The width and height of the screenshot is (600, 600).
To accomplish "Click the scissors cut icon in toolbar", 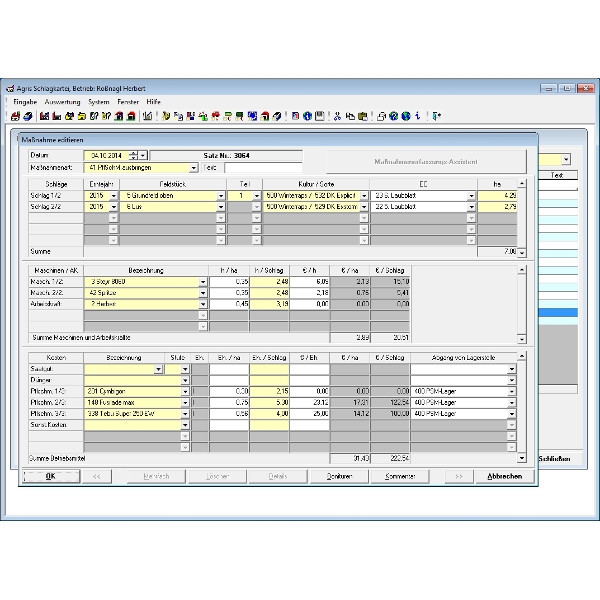I will tap(337, 116).
